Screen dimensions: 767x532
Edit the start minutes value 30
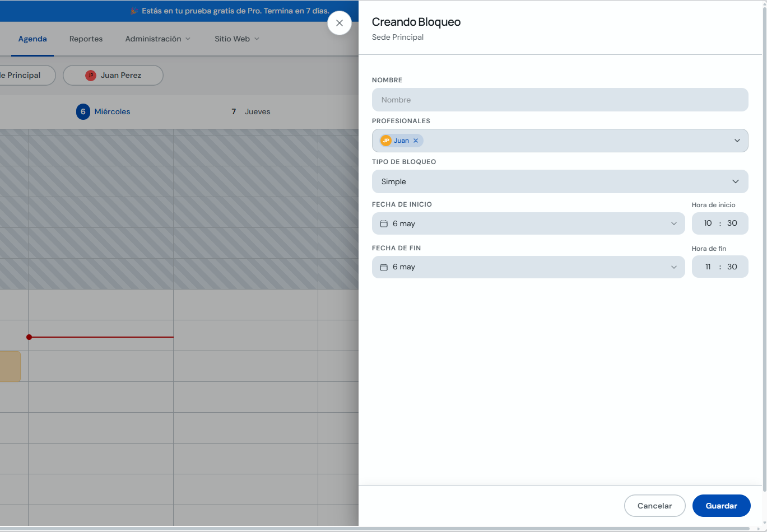point(732,223)
